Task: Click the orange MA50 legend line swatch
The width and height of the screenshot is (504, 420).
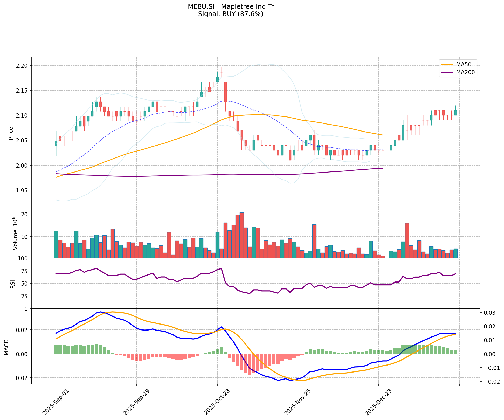Action: pyautogui.click(x=447, y=64)
